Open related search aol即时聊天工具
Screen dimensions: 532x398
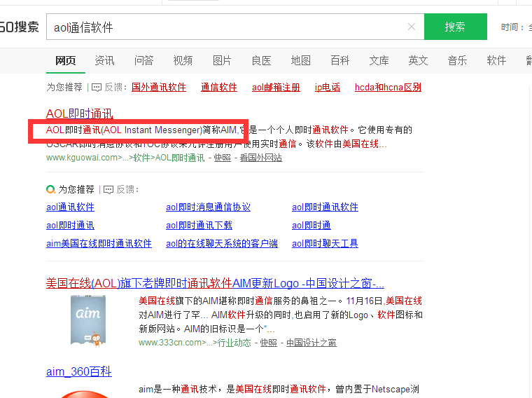click(325, 243)
